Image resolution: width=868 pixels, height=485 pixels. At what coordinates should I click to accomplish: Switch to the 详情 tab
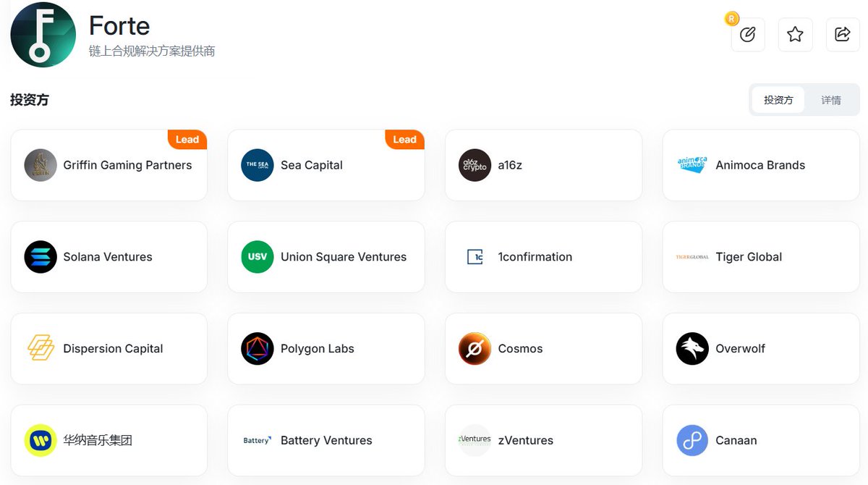click(831, 100)
